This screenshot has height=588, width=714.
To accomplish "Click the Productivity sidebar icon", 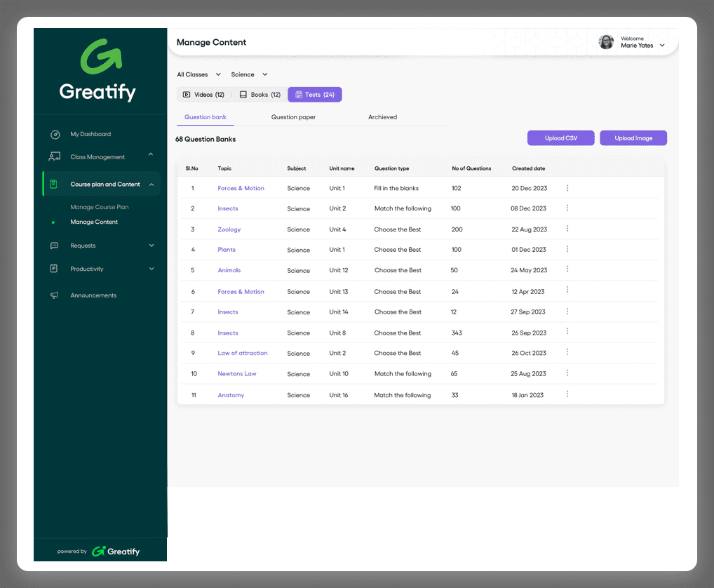I will pos(55,269).
